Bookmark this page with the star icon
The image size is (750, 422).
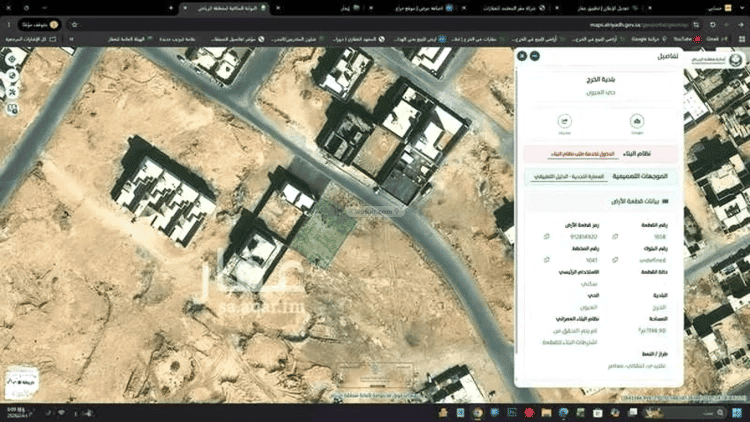[74, 24]
